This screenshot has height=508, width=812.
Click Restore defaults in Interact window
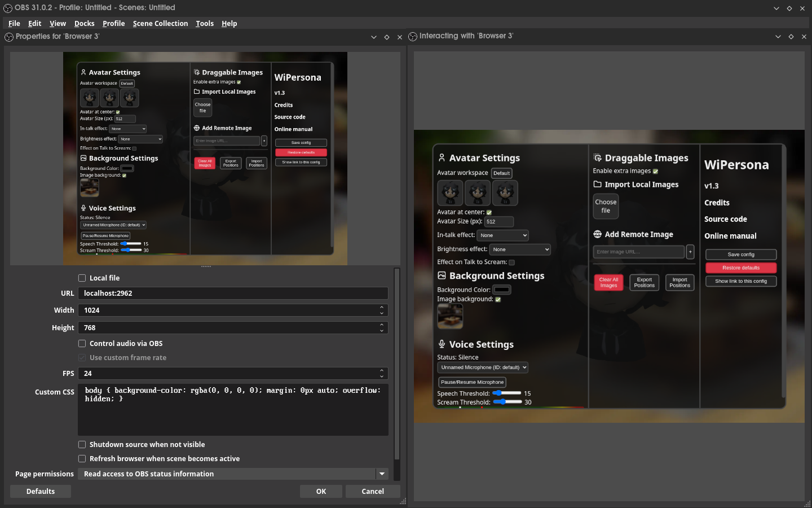(x=741, y=268)
